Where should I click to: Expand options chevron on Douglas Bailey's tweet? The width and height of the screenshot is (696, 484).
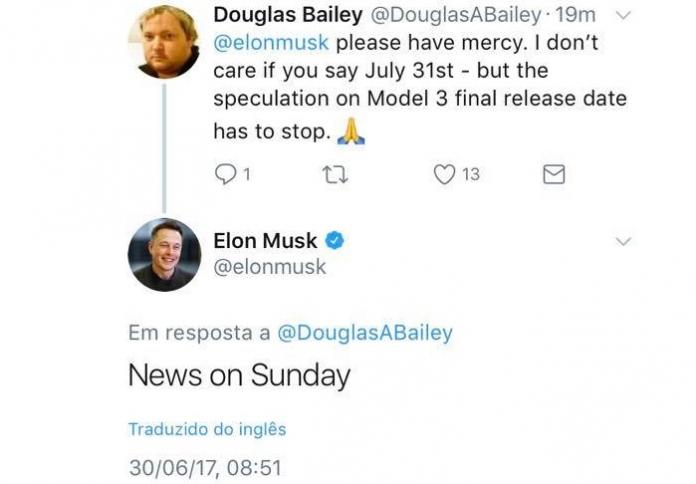[622, 15]
